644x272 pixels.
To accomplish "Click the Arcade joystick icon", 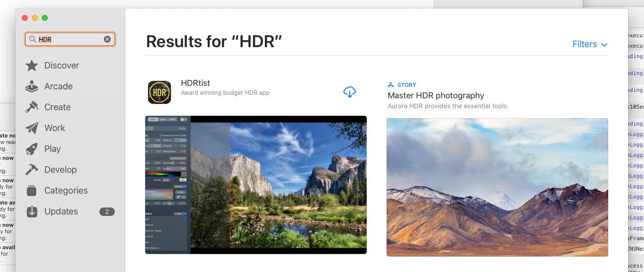I will (x=32, y=86).
